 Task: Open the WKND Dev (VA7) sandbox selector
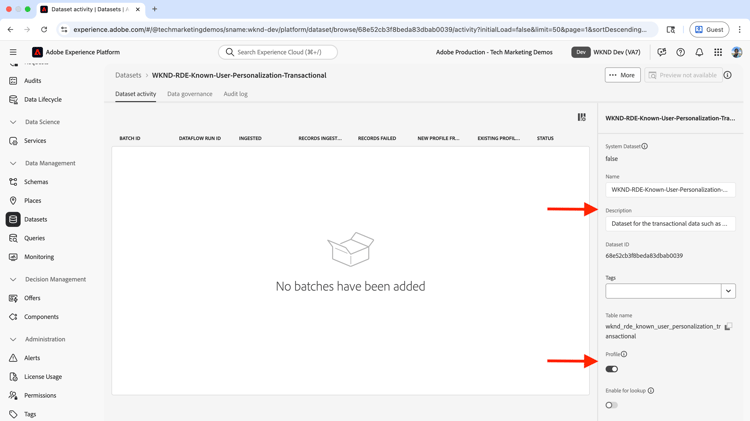[x=606, y=52]
